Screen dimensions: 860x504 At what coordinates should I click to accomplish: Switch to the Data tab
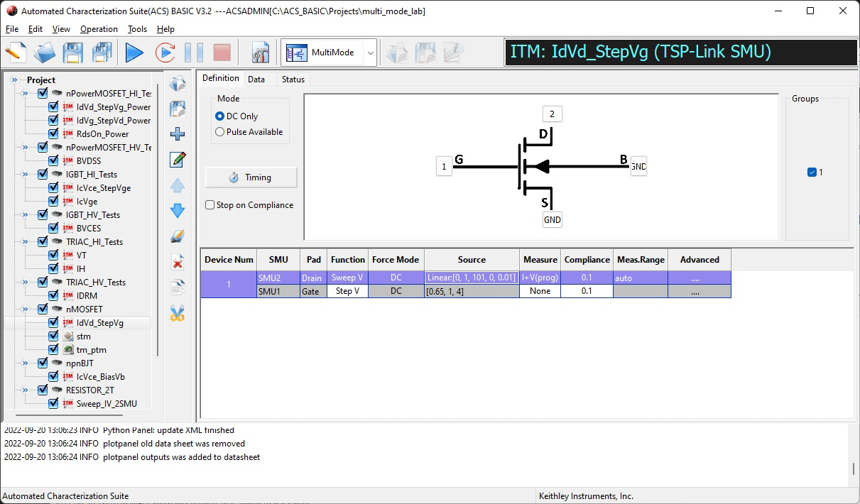click(x=256, y=80)
